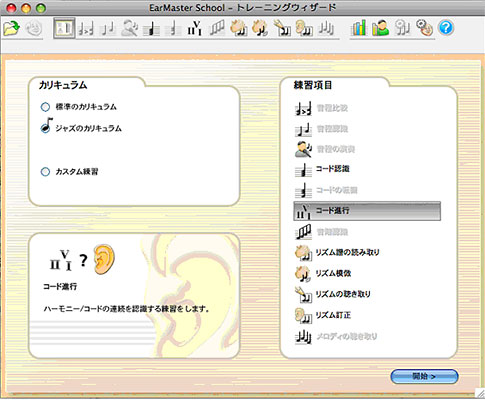This screenshot has height=402, width=485.
Task: Click the Rhythm Correction ear icon in the toolbar
Action: click(304, 28)
